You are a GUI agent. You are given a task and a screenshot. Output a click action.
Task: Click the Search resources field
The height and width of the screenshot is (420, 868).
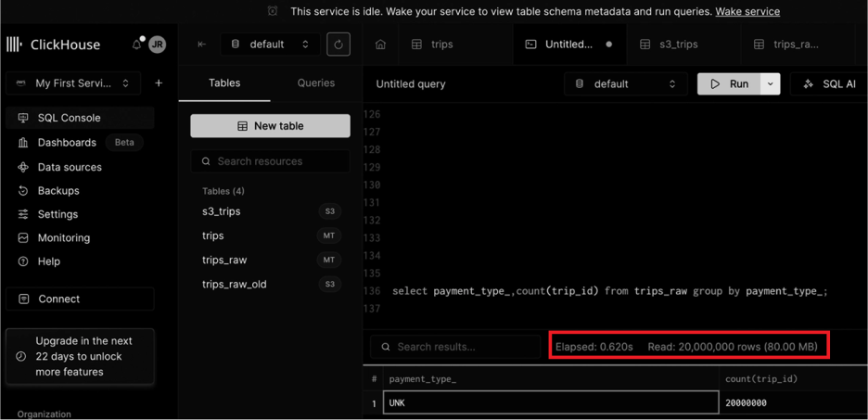(270, 161)
